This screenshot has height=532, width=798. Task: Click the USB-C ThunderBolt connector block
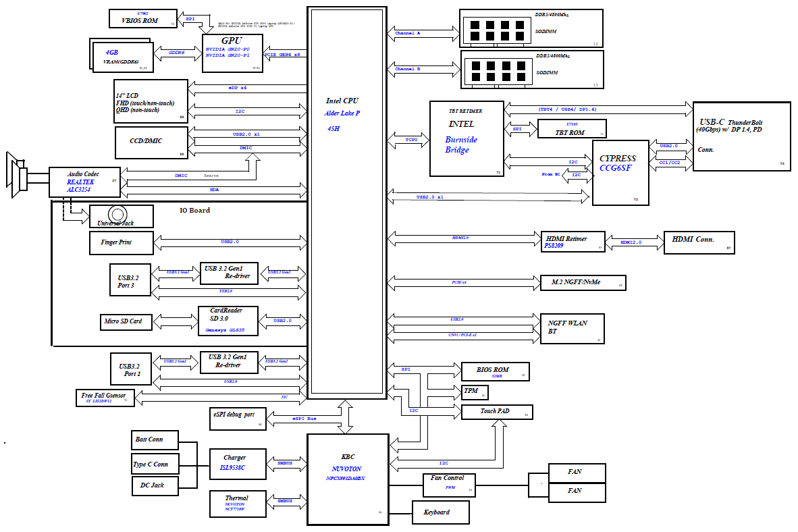741,136
